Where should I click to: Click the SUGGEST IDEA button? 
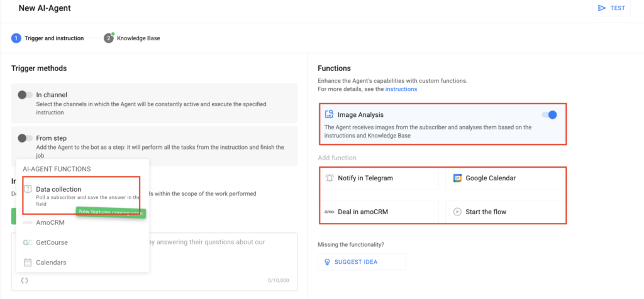[362, 262]
